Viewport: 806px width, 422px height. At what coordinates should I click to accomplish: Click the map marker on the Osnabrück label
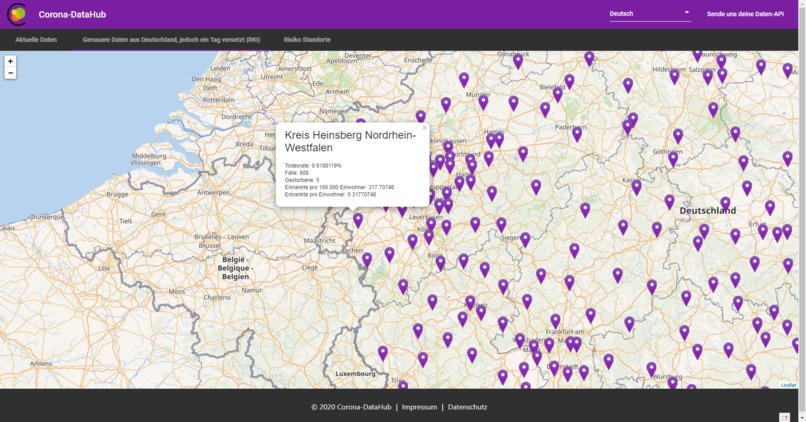[x=518, y=61]
